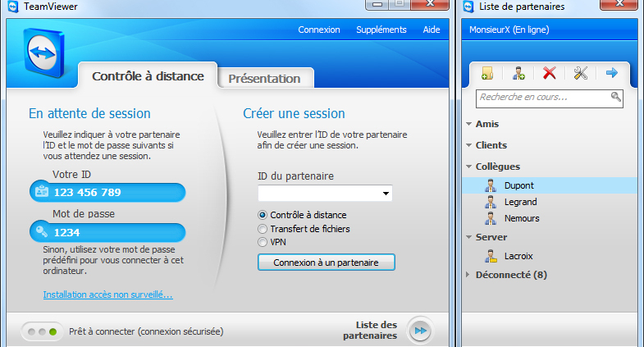Select the VPN radio button

tap(262, 242)
